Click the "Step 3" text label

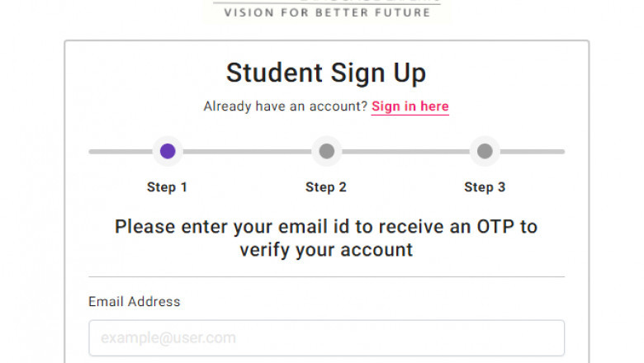click(485, 187)
